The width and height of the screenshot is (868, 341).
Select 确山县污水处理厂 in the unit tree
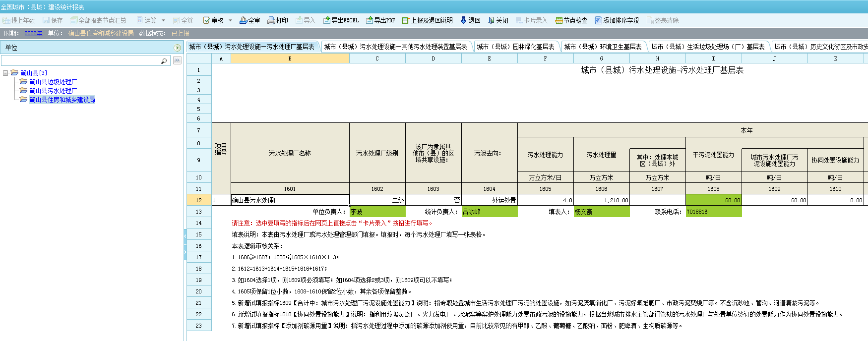coord(53,91)
